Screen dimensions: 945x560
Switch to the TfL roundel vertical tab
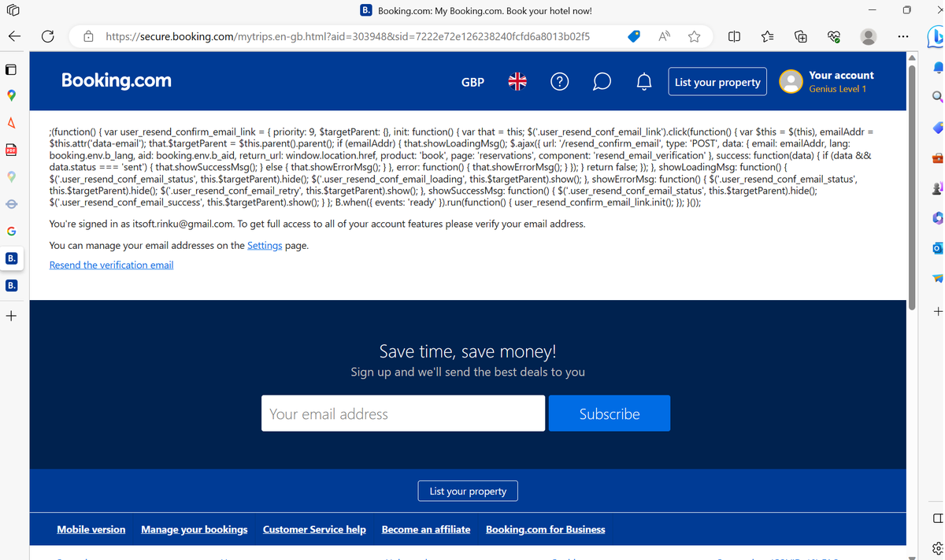pos(11,204)
